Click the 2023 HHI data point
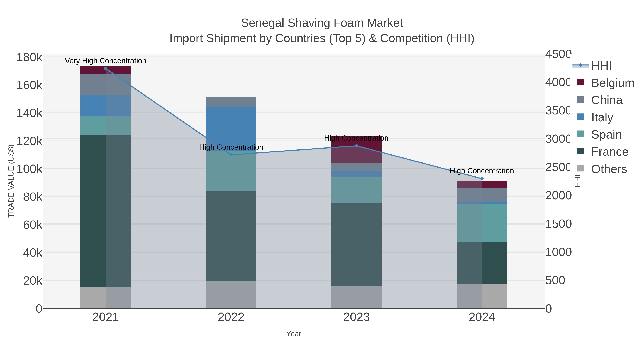644x362 pixels. click(x=357, y=146)
